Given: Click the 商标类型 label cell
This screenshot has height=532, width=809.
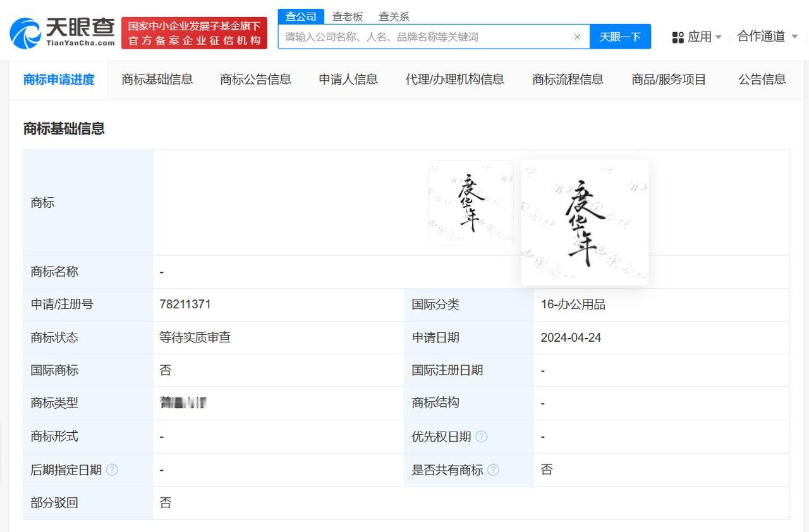Looking at the screenshot, I should coord(88,403).
